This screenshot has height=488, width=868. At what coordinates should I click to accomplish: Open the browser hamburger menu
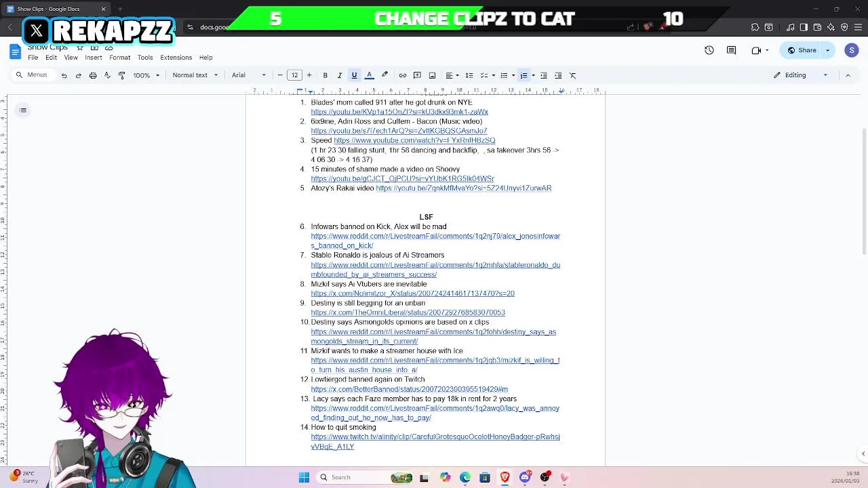[858, 27]
